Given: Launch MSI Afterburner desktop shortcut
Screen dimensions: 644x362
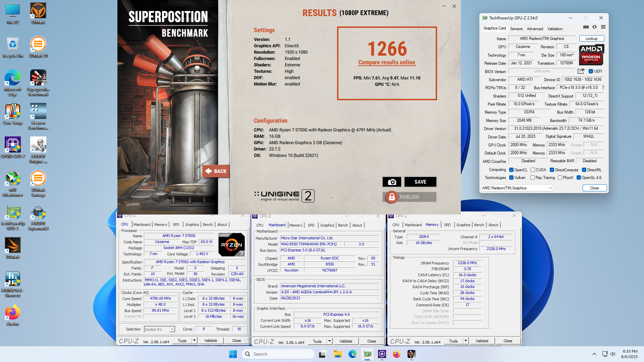Looking at the screenshot, I should (13, 183).
